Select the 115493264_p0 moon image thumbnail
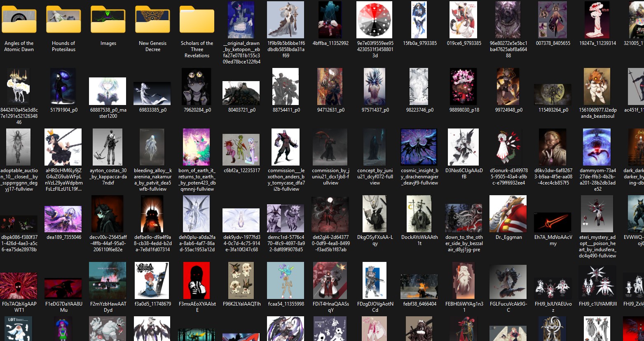 click(553, 95)
